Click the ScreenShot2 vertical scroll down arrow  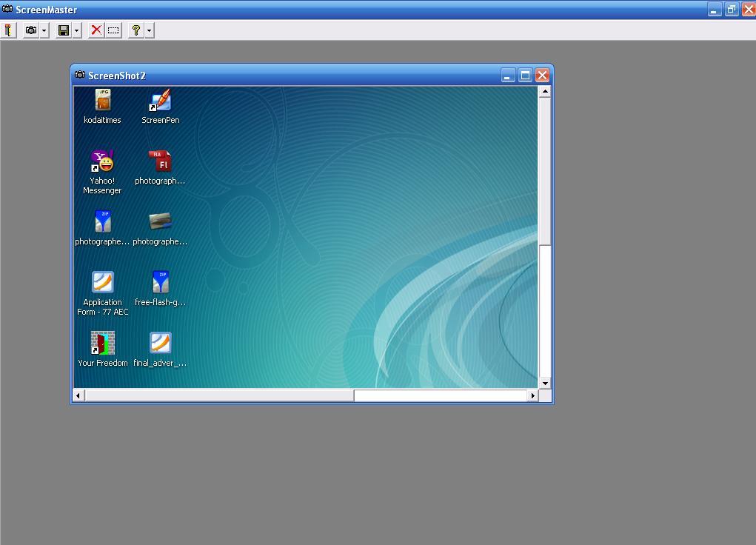[545, 383]
